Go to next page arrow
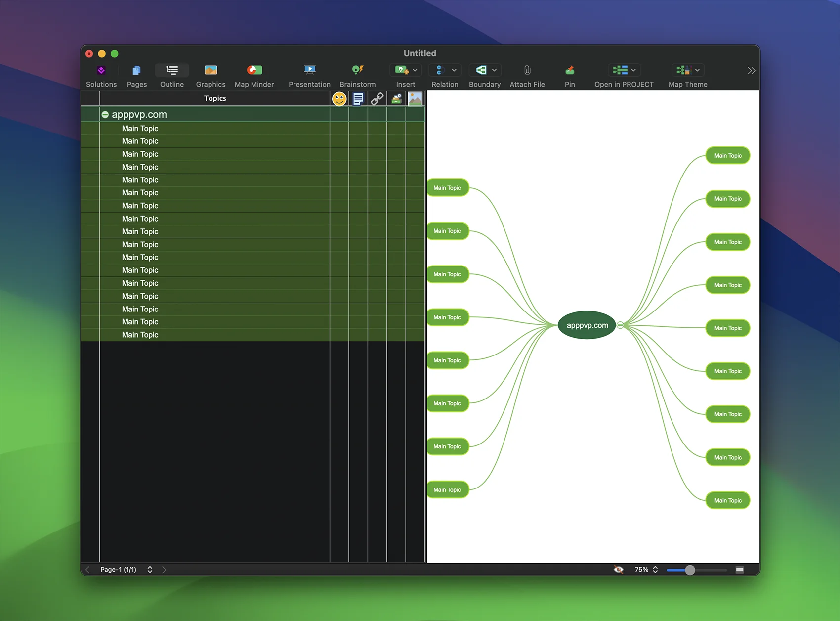The width and height of the screenshot is (840, 621). pyautogui.click(x=164, y=570)
